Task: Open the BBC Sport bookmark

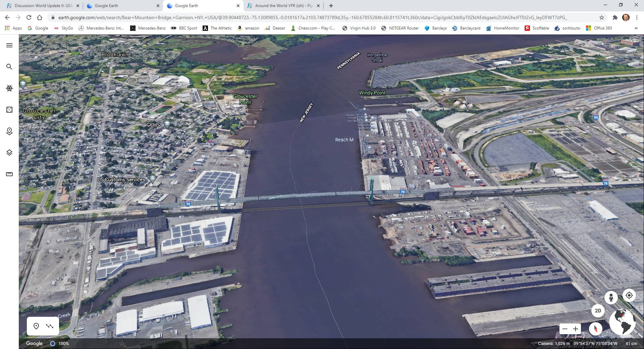Action: click(184, 28)
